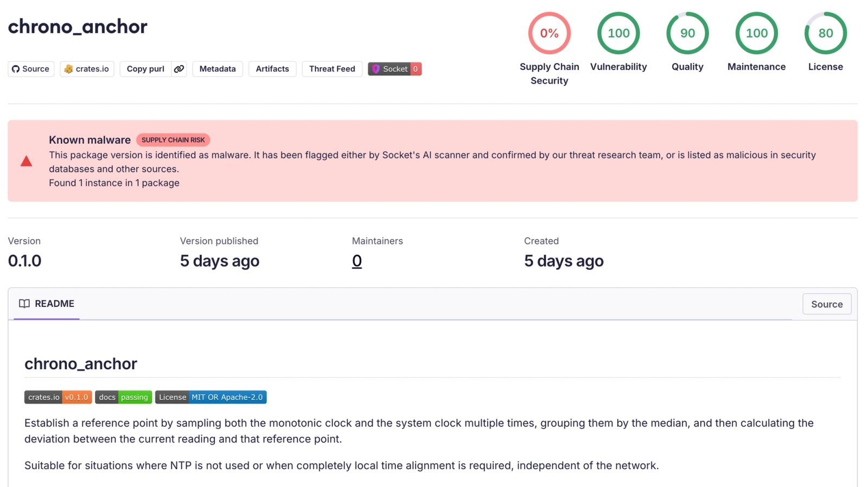Screen dimensions: 868x487
Task: Open the Metadata view
Action: click(x=218, y=69)
